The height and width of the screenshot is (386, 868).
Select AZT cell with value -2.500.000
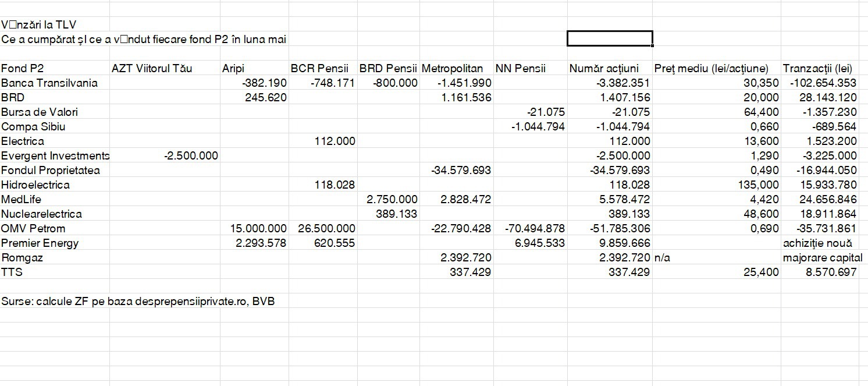click(x=191, y=155)
